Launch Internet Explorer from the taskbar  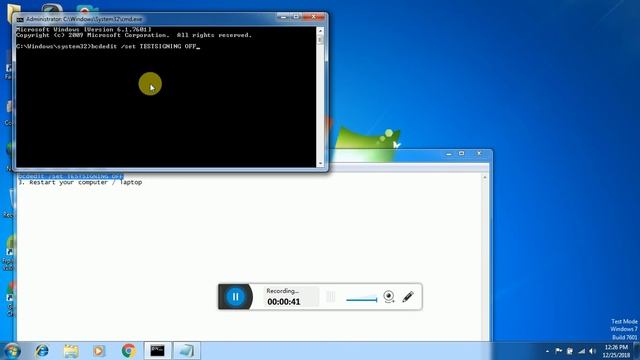tap(42, 351)
